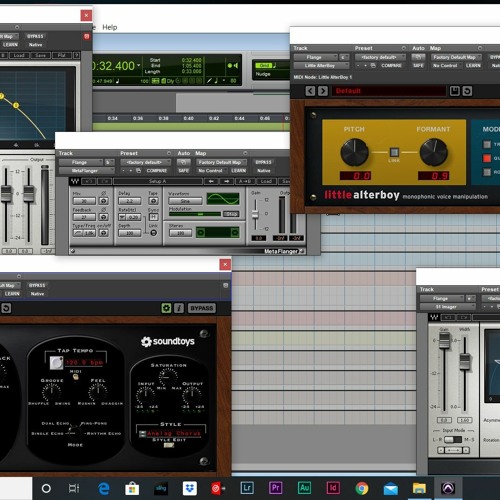This screenshot has height=500, width=500.
Task: Toggle Feedback phase invert button in MetaFlanger
Action: 104,217
